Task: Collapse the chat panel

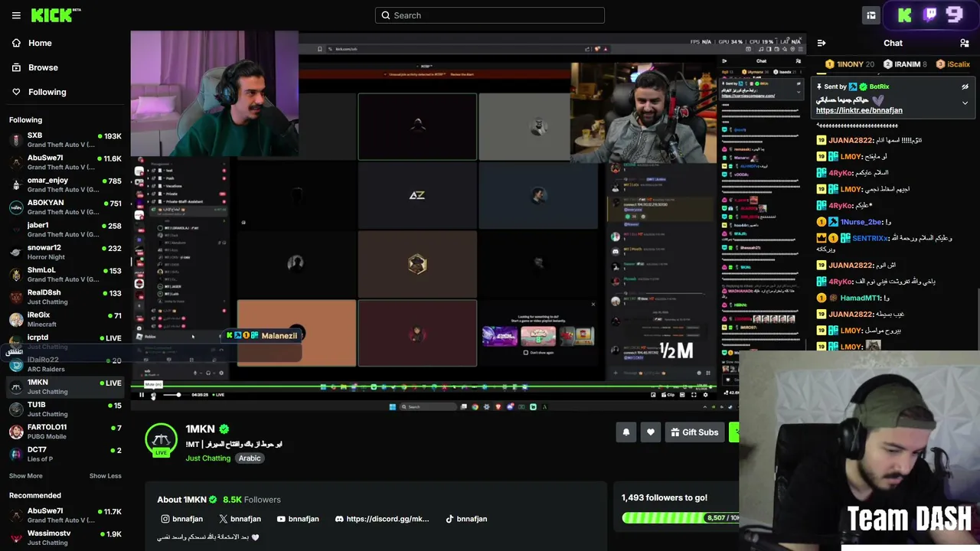Action: click(822, 43)
